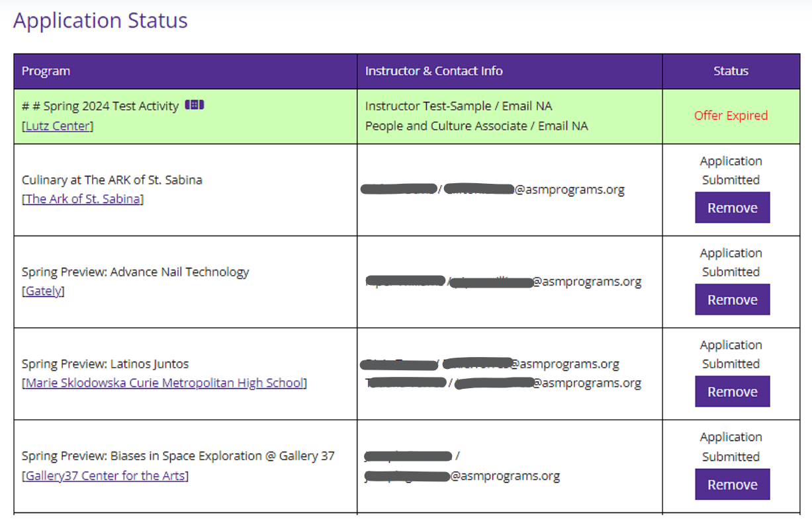Viewport: 812px width, 525px height.
Task: Click the Instructor Test-Sample / Email NA text
Action: click(459, 106)
